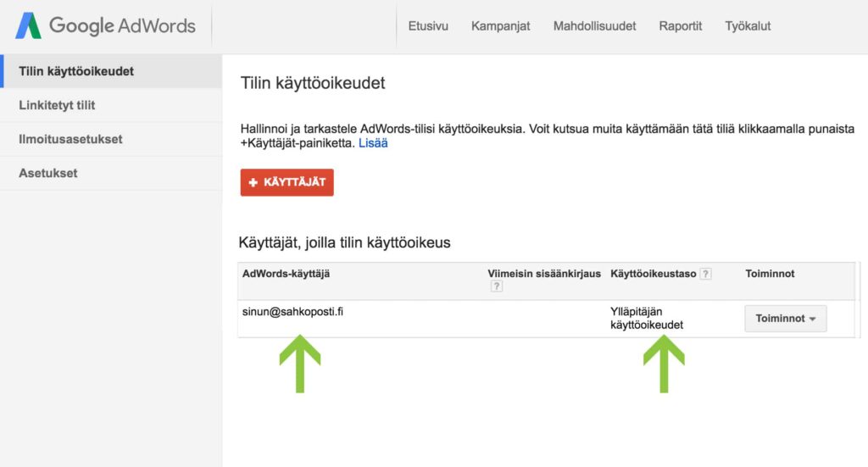The height and width of the screenshot is (467, 868).
Task: Follow the Lisää link
Action: [x=373, y=143]
